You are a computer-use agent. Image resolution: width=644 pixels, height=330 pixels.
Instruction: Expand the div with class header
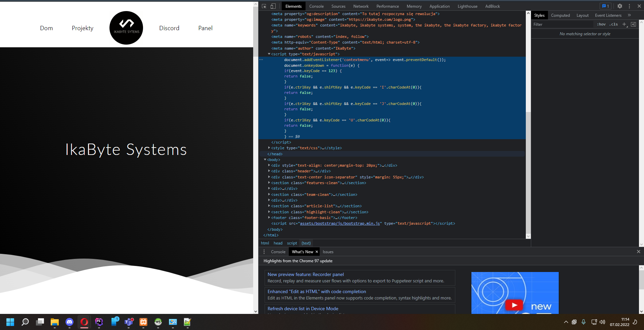tap(269, 171)
